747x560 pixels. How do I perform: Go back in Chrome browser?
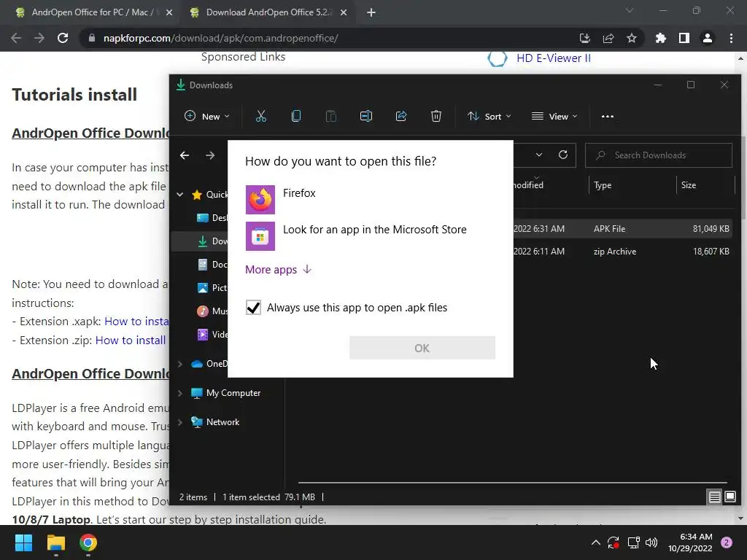pyautogui.click(x=16, y=38)
